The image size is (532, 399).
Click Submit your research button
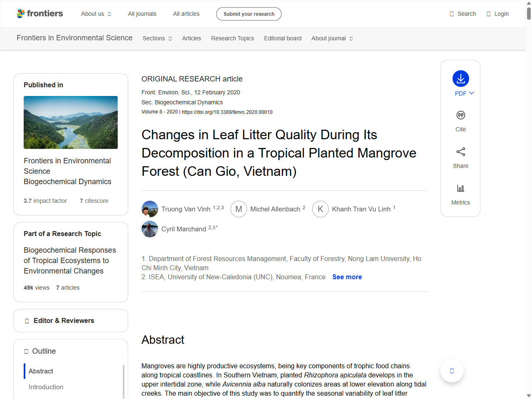[249, 14]
